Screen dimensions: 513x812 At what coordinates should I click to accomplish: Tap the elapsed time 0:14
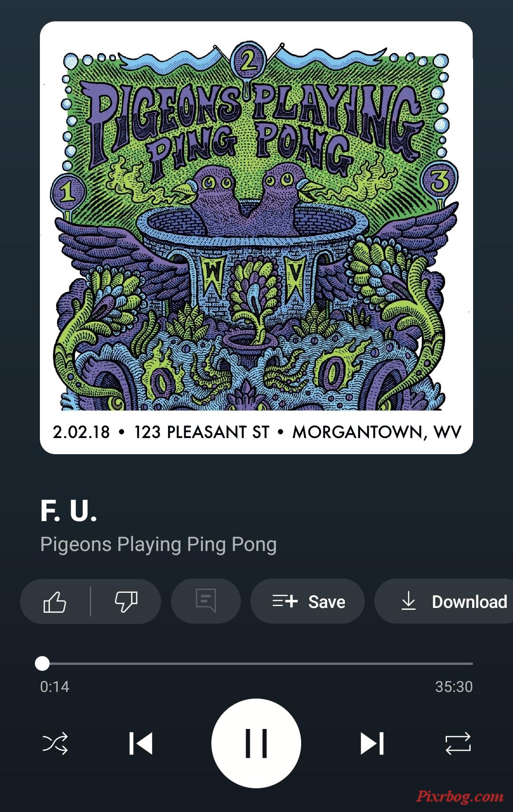[55, 687]
